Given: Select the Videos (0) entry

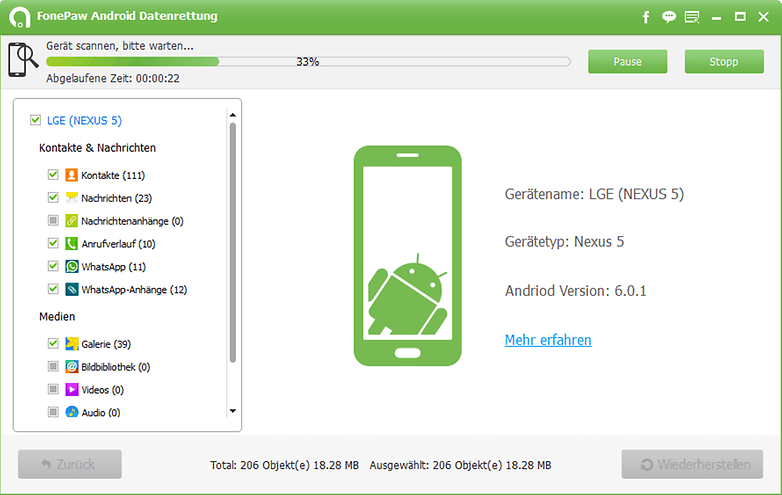Looking at the screenshot, I should tap(103, 390).
